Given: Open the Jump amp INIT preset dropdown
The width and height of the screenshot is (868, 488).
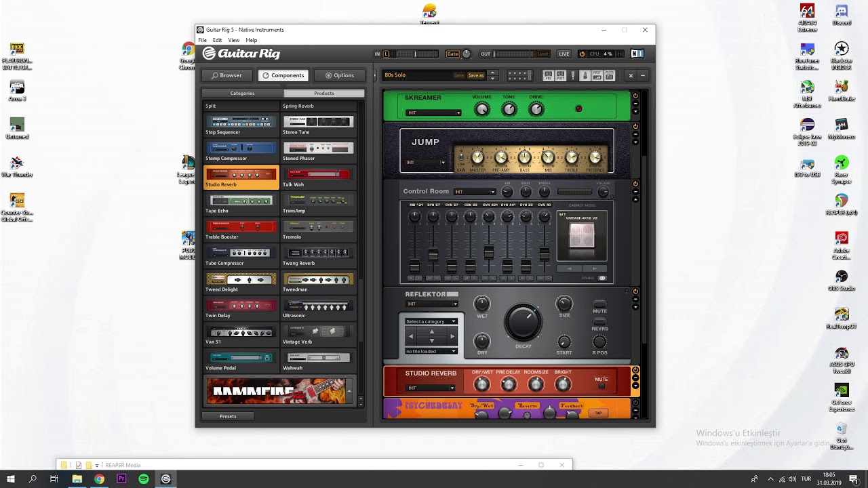Looking at the screenshot, I should 426,163.
